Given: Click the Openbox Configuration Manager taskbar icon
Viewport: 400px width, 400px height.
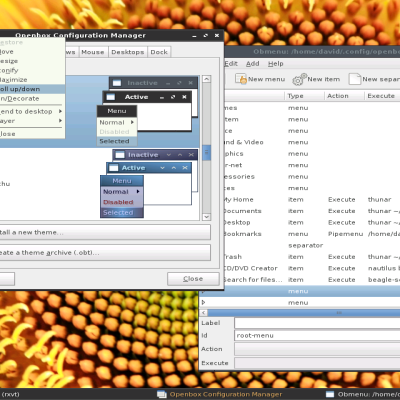Looking at the screenshot, I should pyautogui.click(x=162, y=394).
